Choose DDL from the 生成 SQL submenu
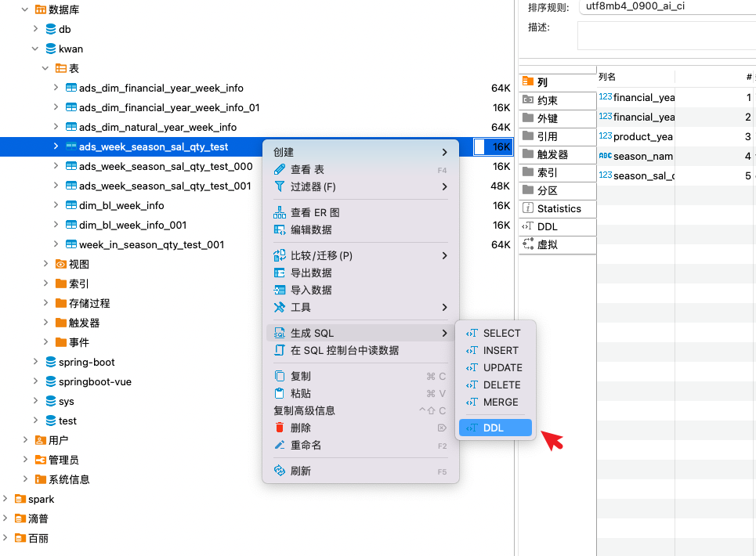756x556 pixels. pyautogui.click(x=497, y=428)
